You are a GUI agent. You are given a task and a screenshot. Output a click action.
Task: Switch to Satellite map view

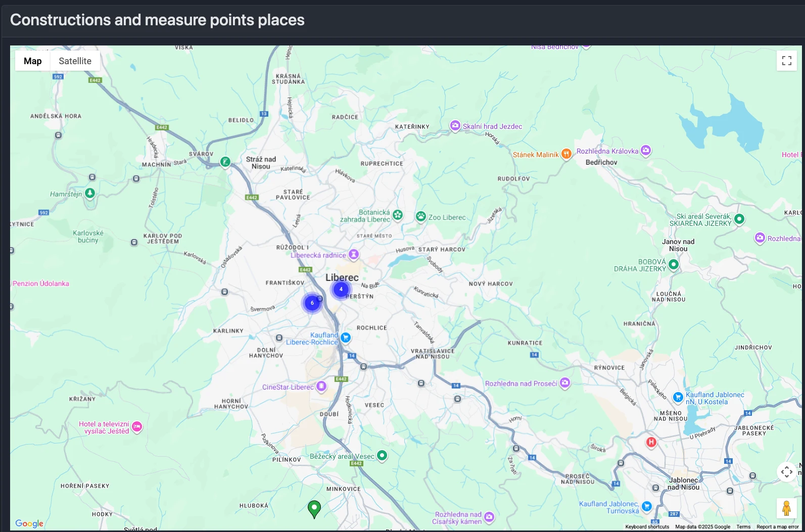75,61
